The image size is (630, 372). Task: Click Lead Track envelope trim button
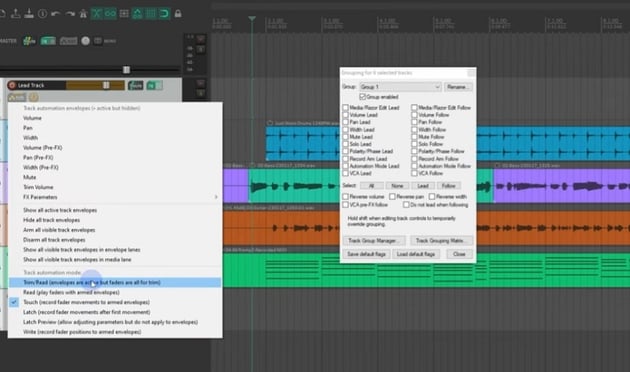tap(16, 97)
